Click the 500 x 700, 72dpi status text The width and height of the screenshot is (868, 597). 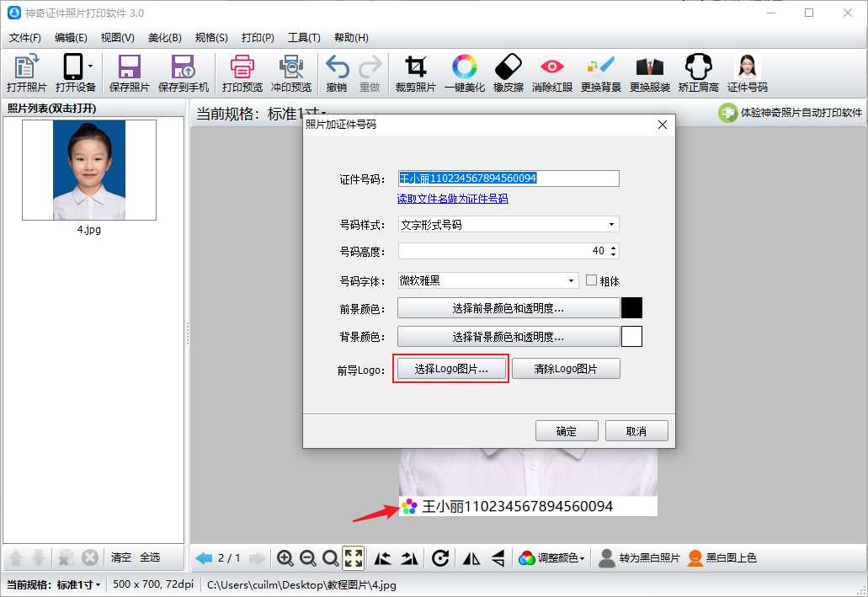coord(153,585)
